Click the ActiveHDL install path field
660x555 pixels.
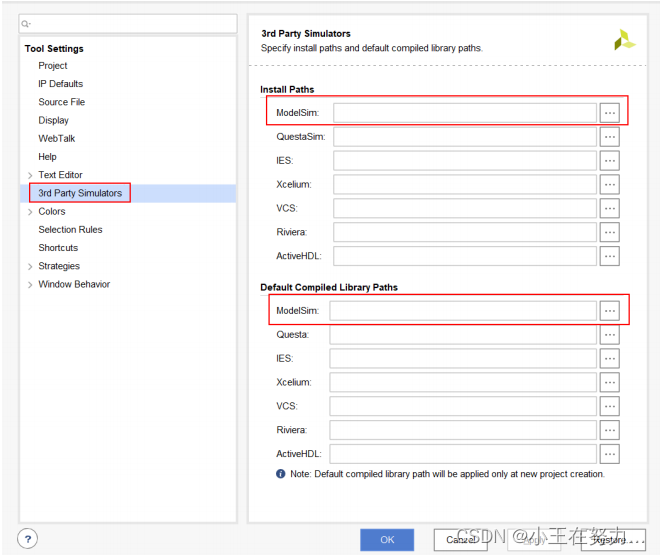[x=465, y=256]
